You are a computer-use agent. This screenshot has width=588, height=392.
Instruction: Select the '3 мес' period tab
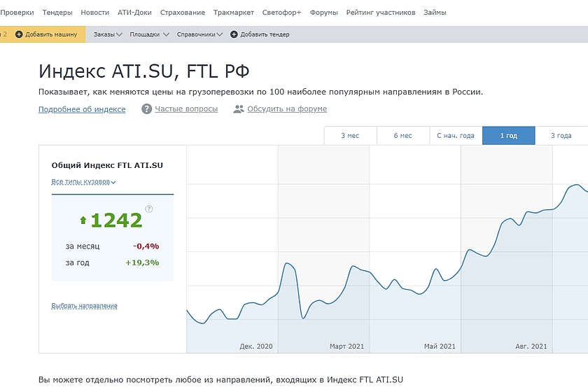350,136
